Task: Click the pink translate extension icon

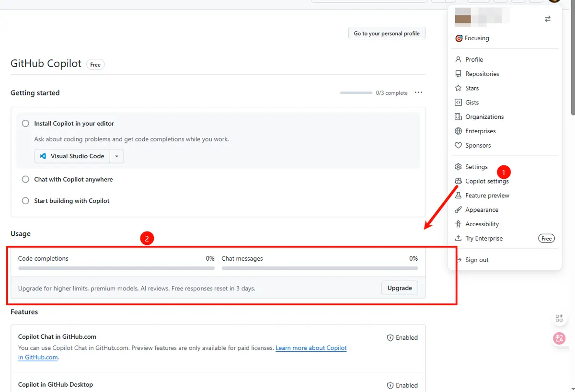Action: [x=559, y=338]
